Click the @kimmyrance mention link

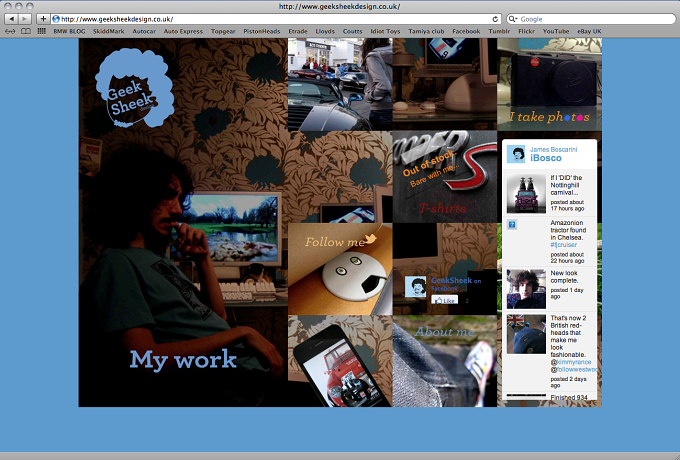[x=573, y=362]
